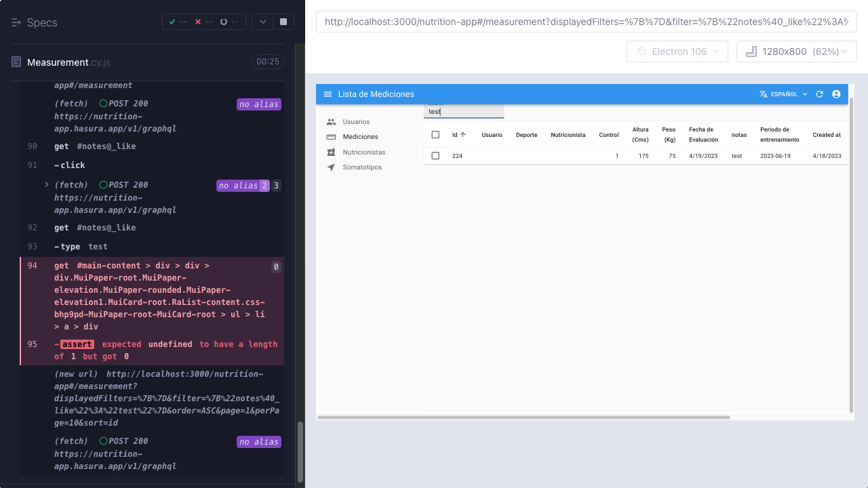Click the refresh icon in blue header
This screenshot has width=868, height=488.
click(819, 94)
